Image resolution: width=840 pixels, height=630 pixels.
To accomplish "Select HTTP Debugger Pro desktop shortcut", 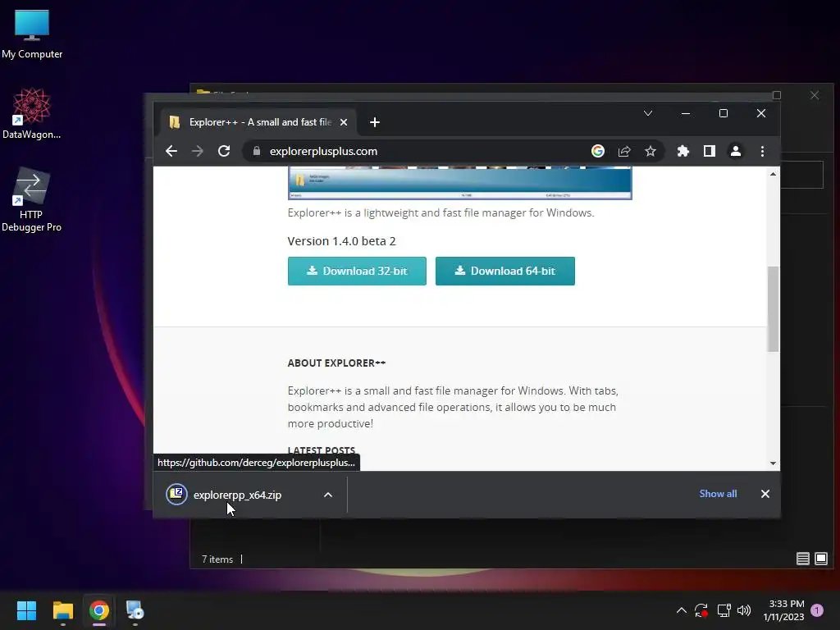I will (x=31, y=200).
